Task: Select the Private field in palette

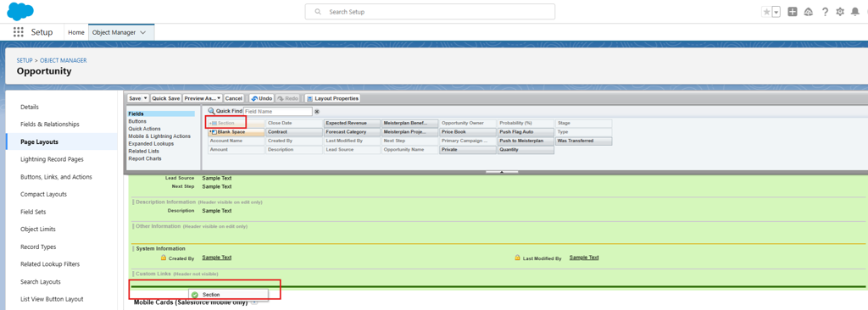Action: pos(468,150)
